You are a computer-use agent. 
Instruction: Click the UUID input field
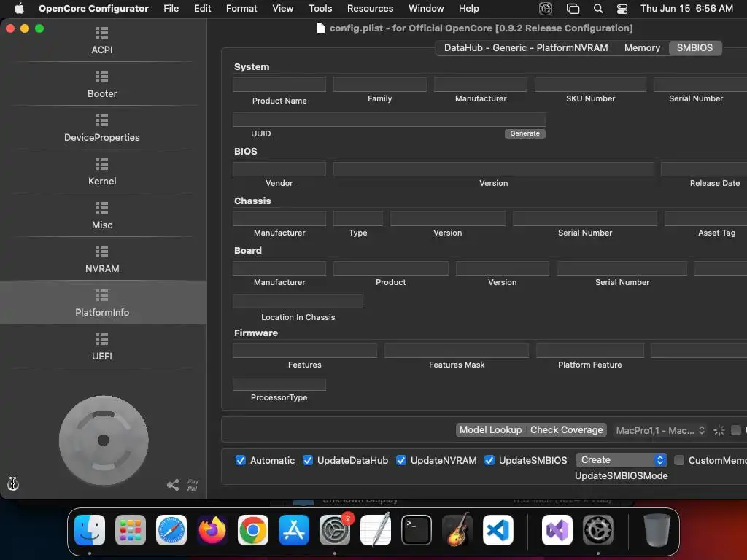pos(390,120)
